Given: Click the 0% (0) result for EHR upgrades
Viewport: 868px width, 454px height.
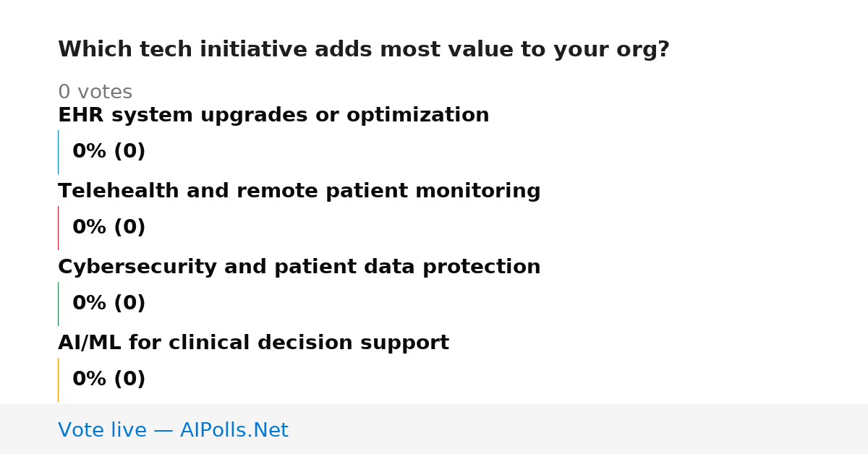Looking at the screenshot, I should point(109,152).
